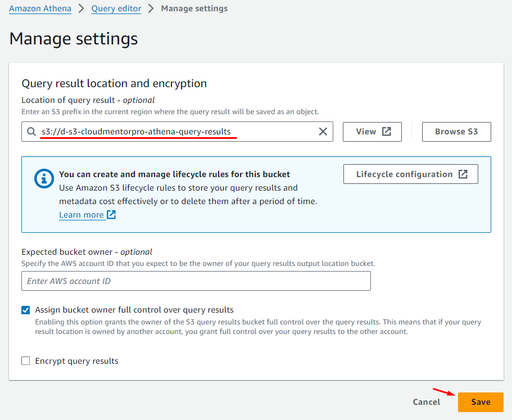Clear the S3 location with the X icon
512x420 pixels.
[323, 132]
